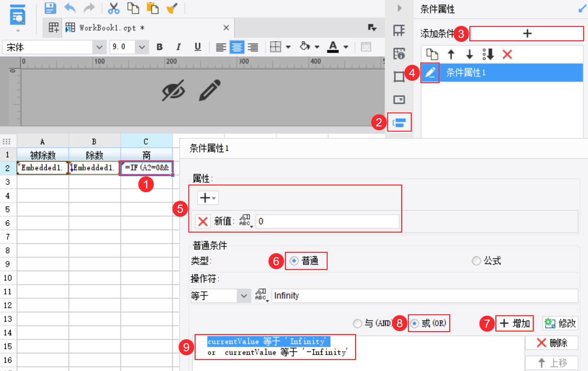The image size is (588, 371).
Task: Cut selection with scissors icon
Action: tap(113, 8)
